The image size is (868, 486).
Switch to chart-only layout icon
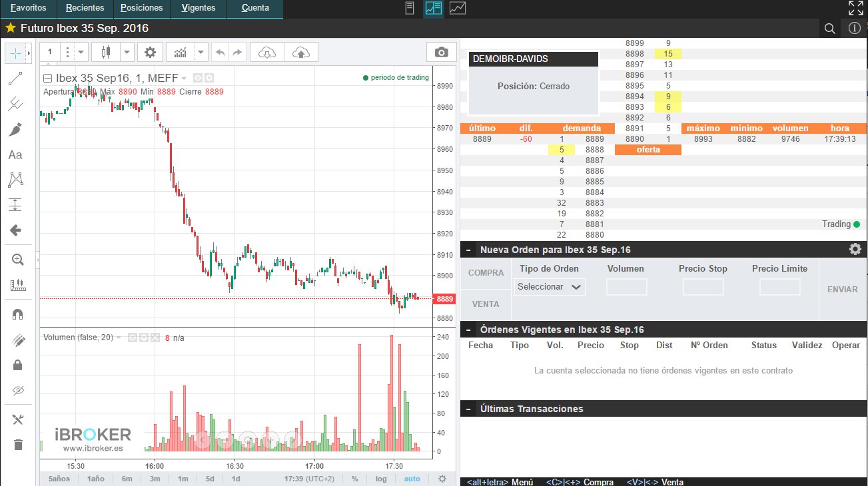458,8
